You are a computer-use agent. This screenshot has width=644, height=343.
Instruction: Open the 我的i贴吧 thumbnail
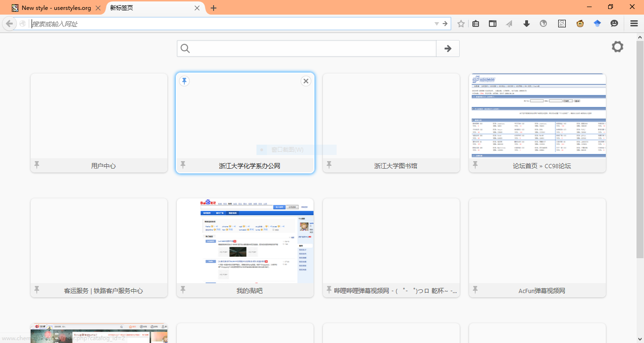click(x=245, y=241)
